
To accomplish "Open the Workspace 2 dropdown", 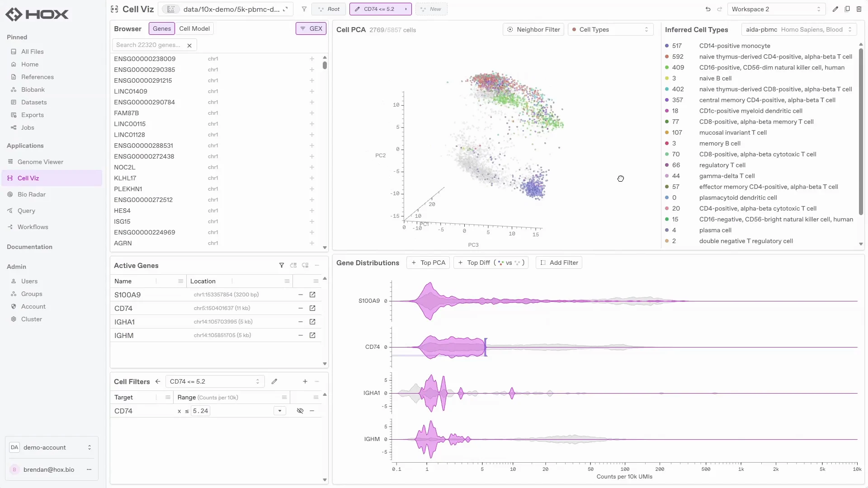I will pyautogui.click(x=776, y=9).
